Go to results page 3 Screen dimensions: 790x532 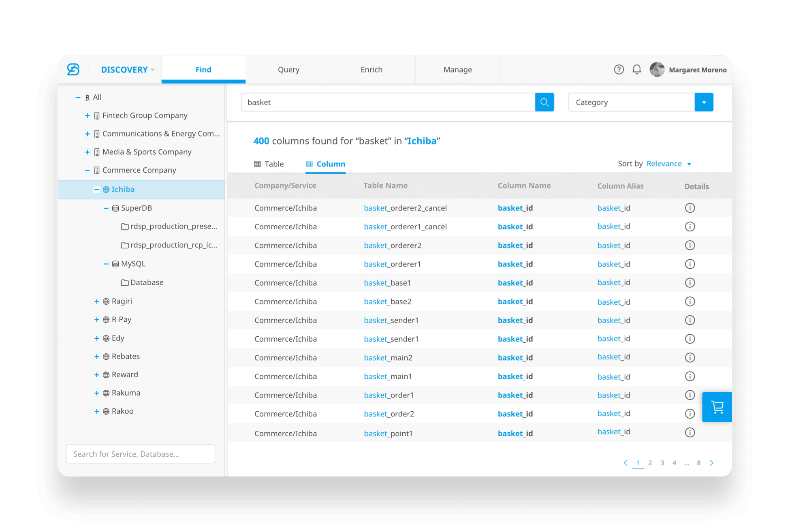662,463
